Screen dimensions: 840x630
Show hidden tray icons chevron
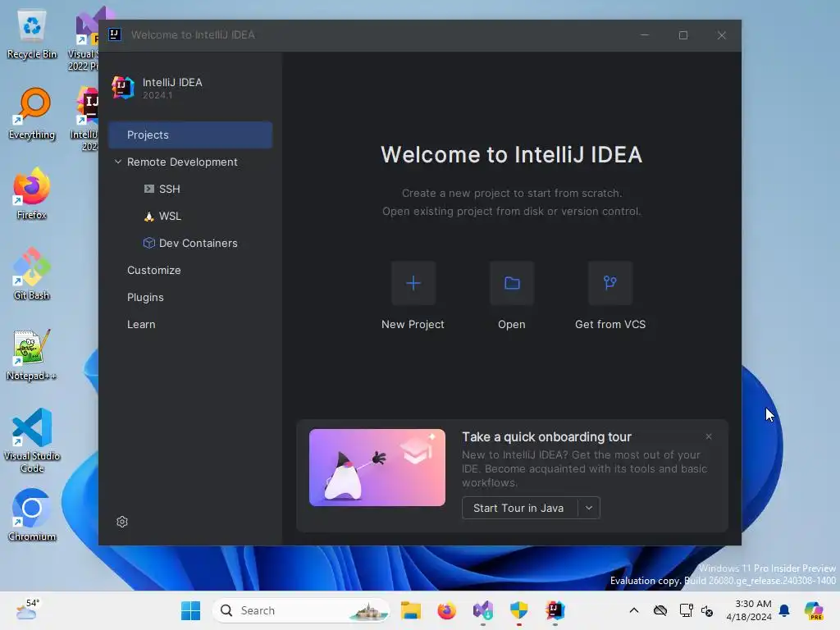pyautogui.click(x=634, y=610)
